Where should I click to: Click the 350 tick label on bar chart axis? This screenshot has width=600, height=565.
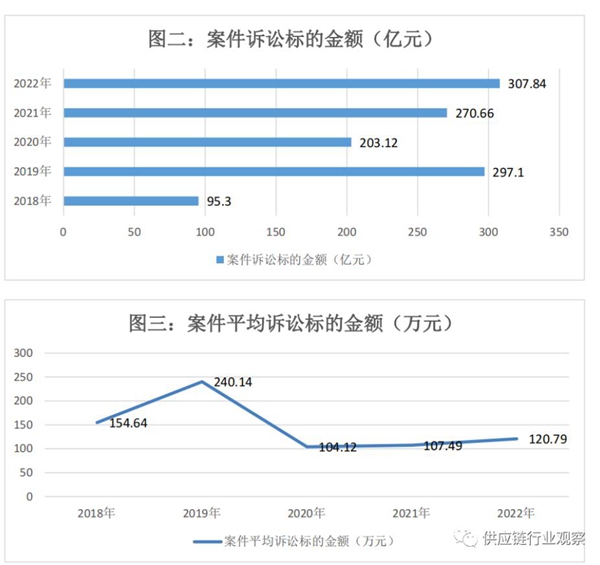(x=558, y=231)
